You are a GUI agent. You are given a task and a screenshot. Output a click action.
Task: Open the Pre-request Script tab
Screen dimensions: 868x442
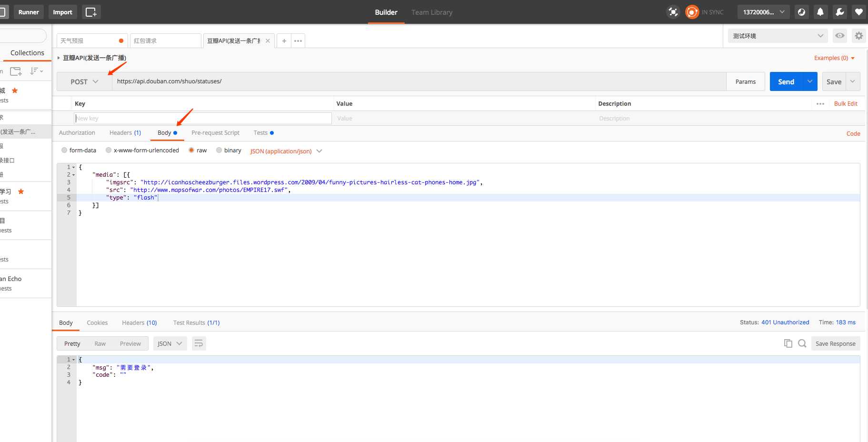click(215, 133)
